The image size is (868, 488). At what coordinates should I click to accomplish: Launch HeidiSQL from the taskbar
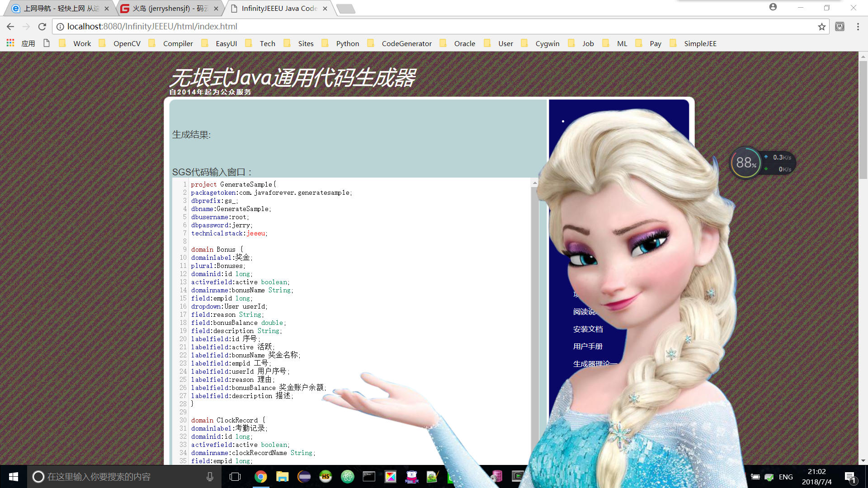(326, 477)
